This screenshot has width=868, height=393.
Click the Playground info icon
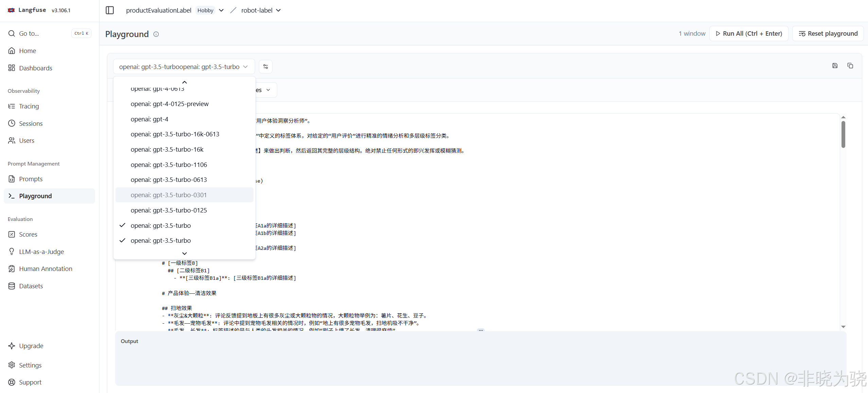pyautogui.click(x=156, y=34)
